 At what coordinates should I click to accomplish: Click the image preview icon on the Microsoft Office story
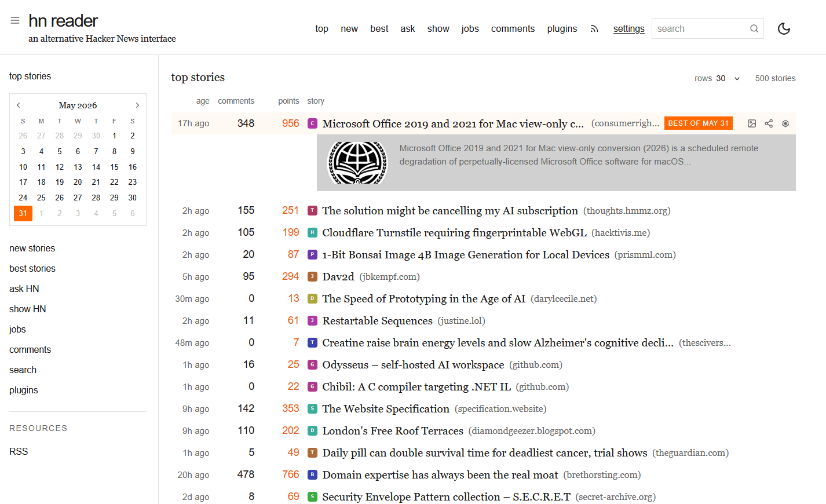[752, 123]
